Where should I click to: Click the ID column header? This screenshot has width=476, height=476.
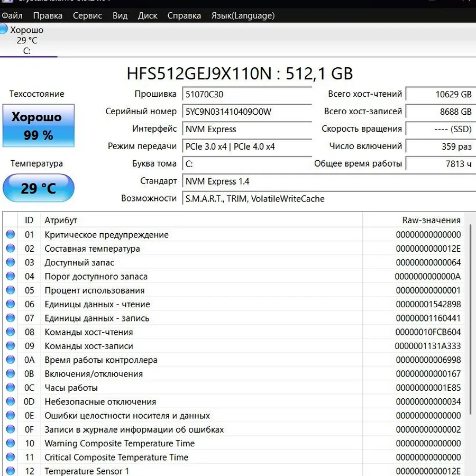pyautogui.click(x=29, y=220)
